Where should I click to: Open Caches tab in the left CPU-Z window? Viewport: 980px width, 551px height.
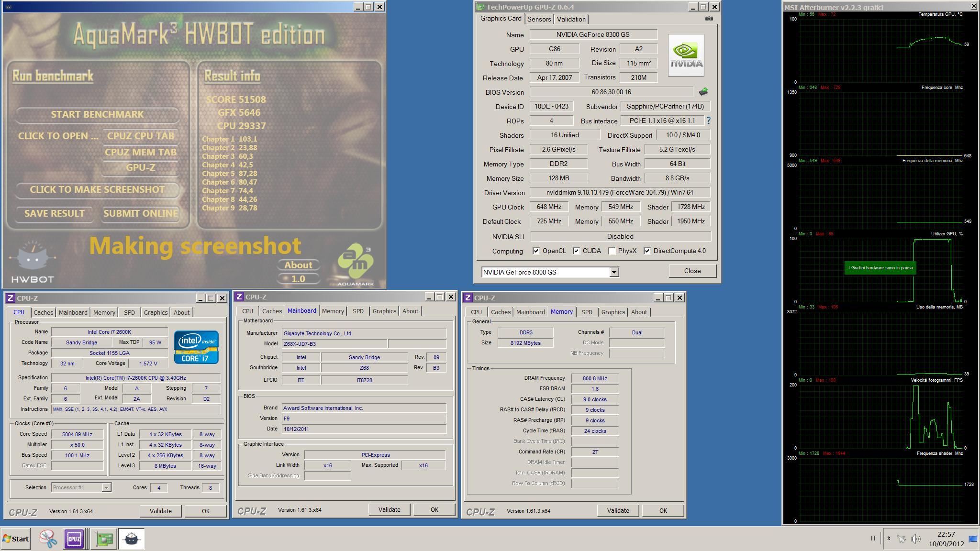pyautogui.click(x=43, y=312)
